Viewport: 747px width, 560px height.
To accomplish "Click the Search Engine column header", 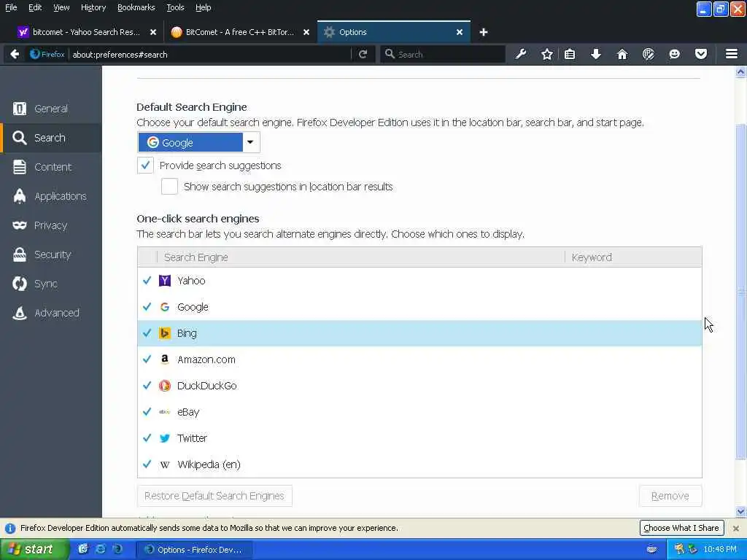I will click(360, 257).
